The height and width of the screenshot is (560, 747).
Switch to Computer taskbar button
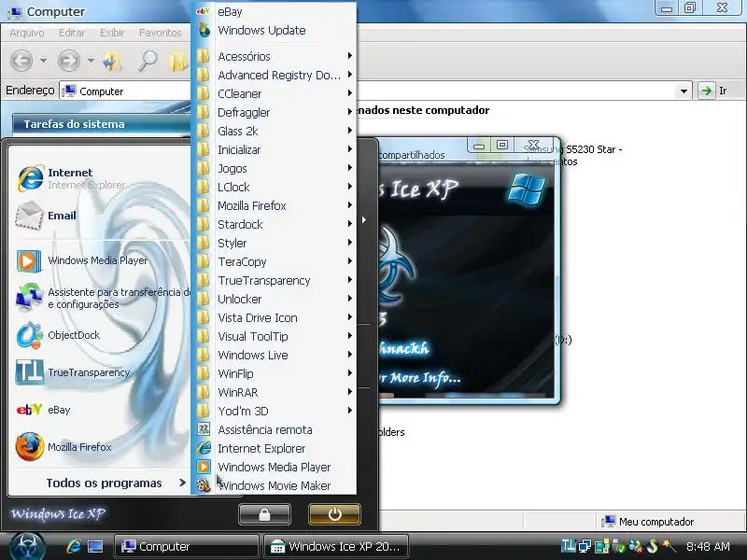coord(186,546)
